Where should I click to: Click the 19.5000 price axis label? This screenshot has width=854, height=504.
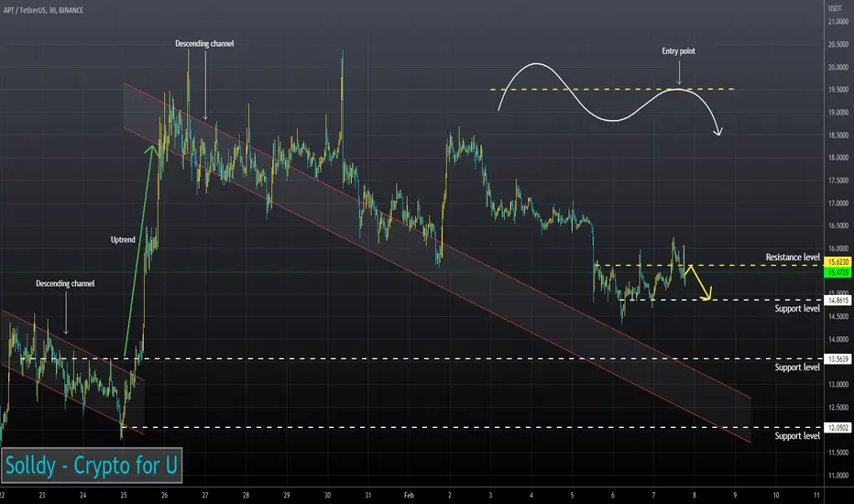[838, 90]
